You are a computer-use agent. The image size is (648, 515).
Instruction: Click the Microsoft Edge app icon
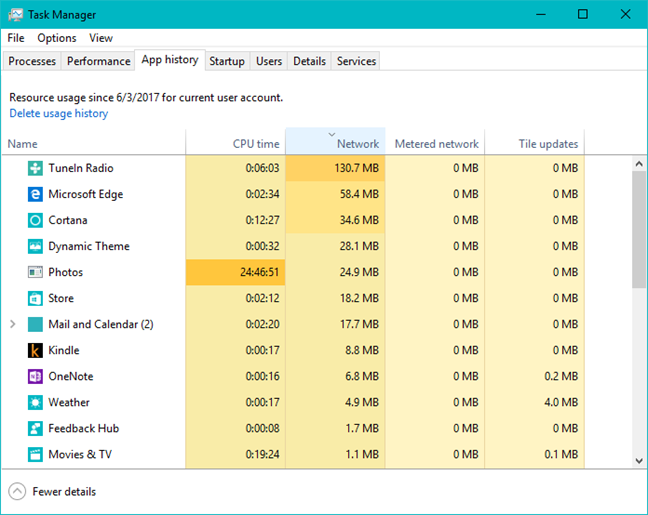coord(35,194)
